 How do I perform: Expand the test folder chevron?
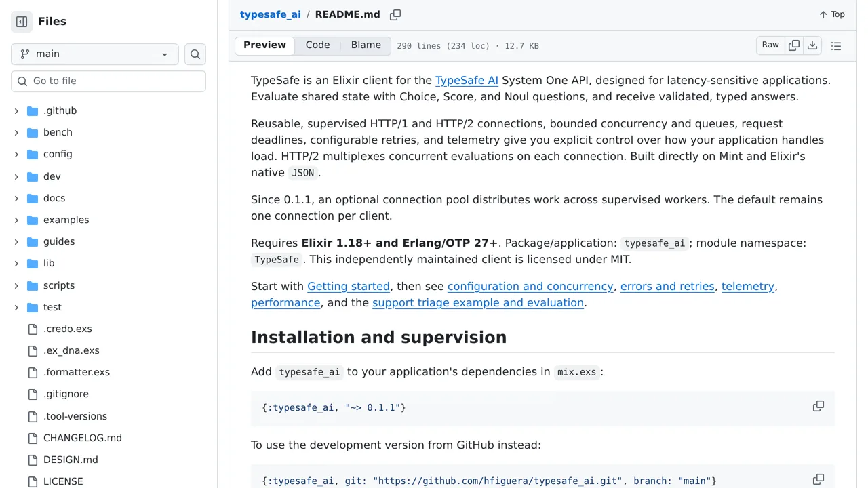point(16,307)
